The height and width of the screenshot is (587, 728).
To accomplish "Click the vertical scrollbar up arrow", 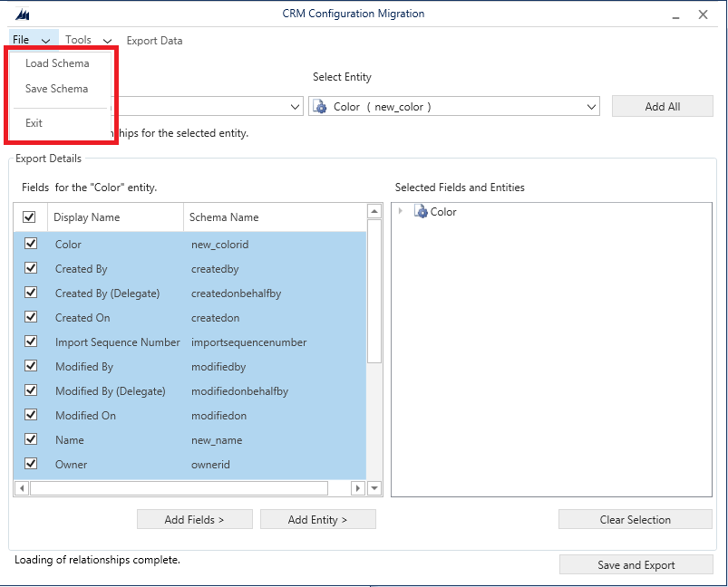I will 374,212.
